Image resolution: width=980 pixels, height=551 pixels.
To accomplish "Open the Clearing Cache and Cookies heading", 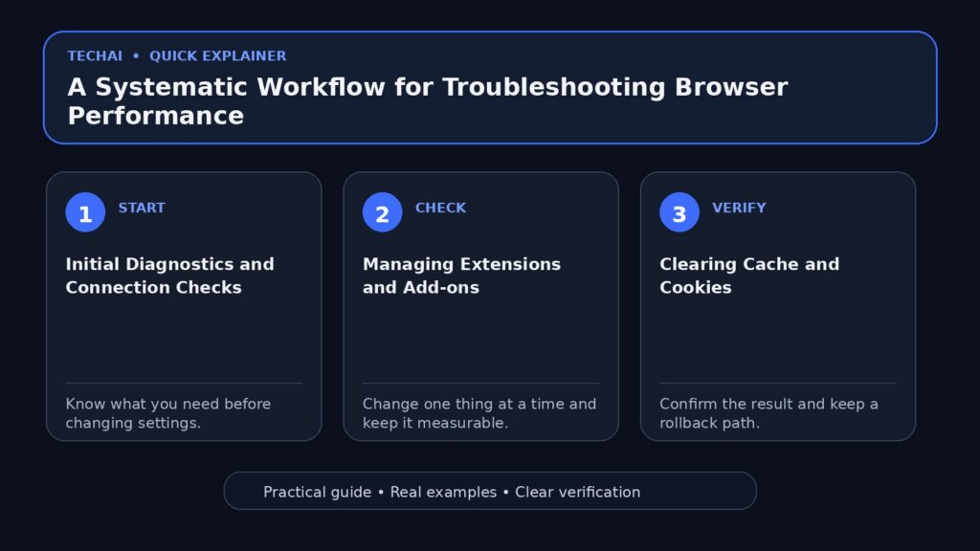I will tap(749, 275).
